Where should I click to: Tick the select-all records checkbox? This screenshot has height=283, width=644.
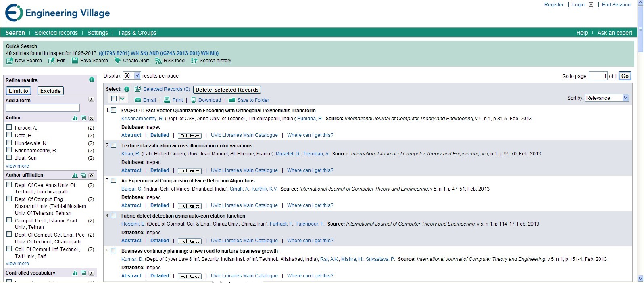[114, 99]
